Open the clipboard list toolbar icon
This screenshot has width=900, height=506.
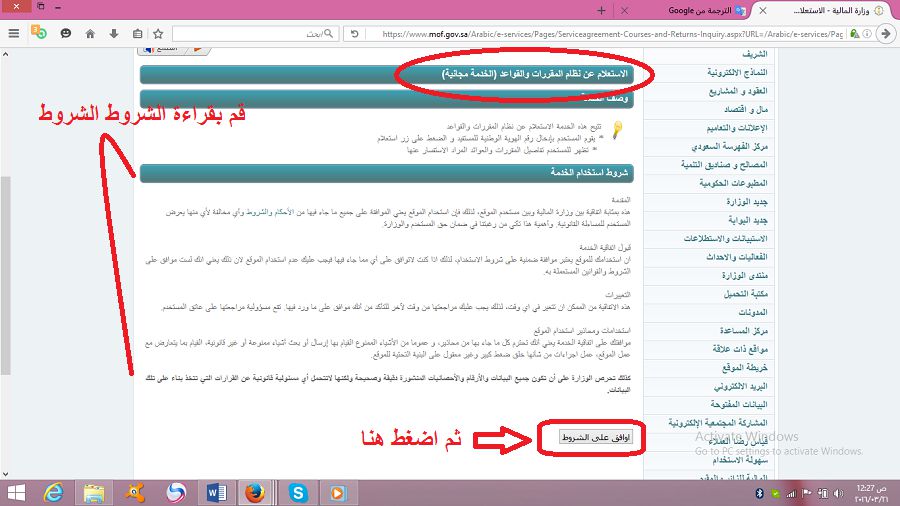[x=137, y=33]
